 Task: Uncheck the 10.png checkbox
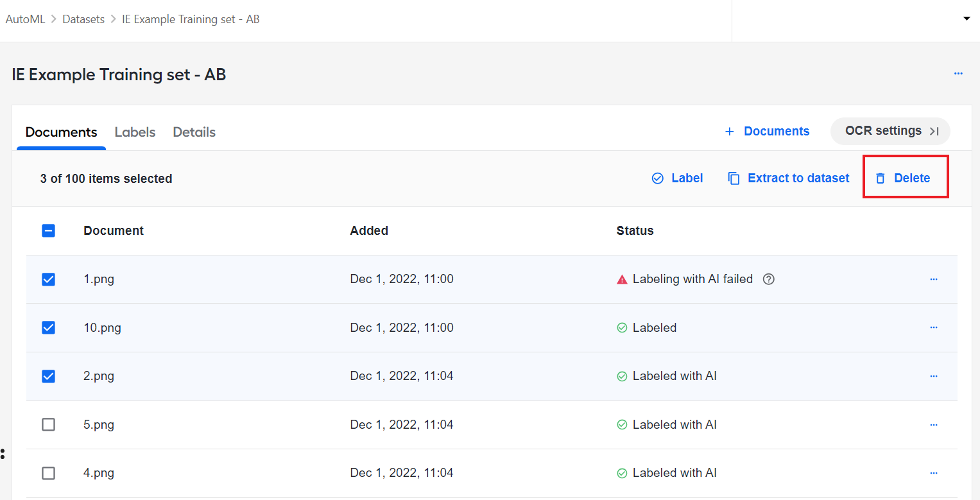[48, 327]
